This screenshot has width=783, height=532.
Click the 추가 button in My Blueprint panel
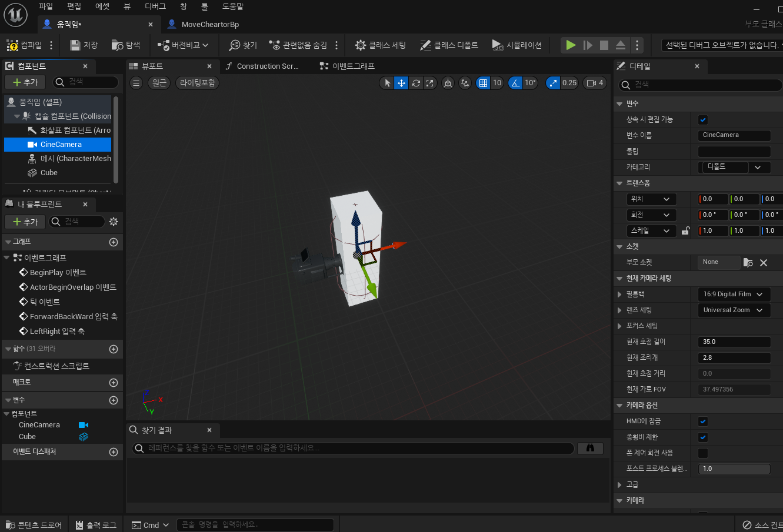(25, 222)
